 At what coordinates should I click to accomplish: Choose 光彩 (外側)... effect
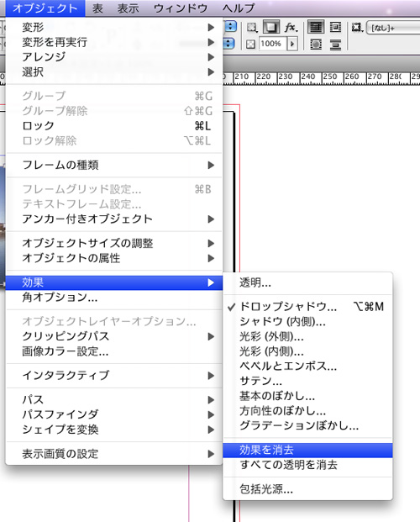tap(307, 337)
